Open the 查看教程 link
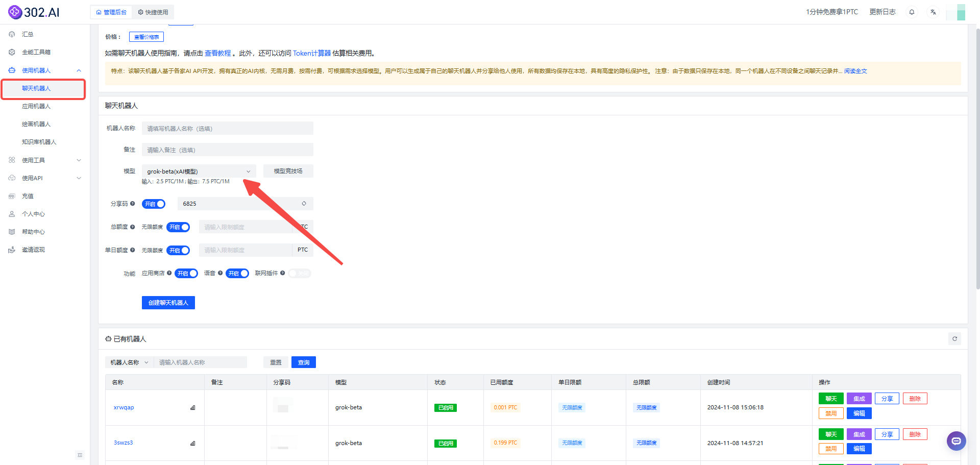Image resolution: width=980 pixels, height=465 pixels. [218, 53]
